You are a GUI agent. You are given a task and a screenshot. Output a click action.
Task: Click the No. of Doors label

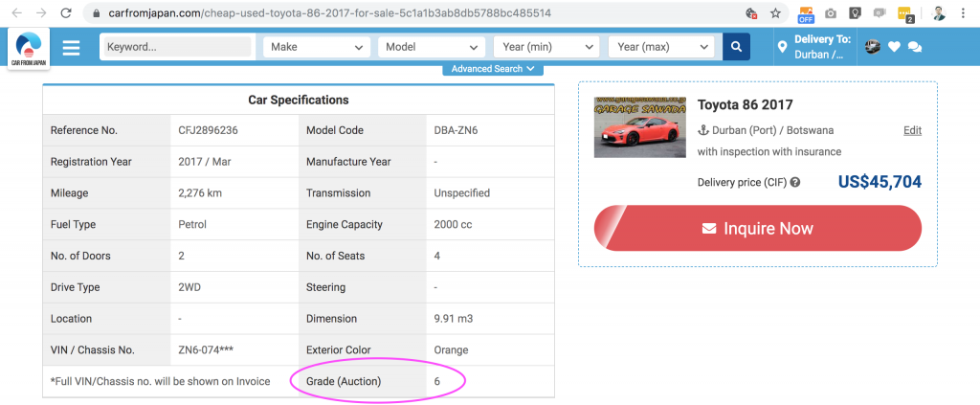pyautogui.click(x=80, y=256)
